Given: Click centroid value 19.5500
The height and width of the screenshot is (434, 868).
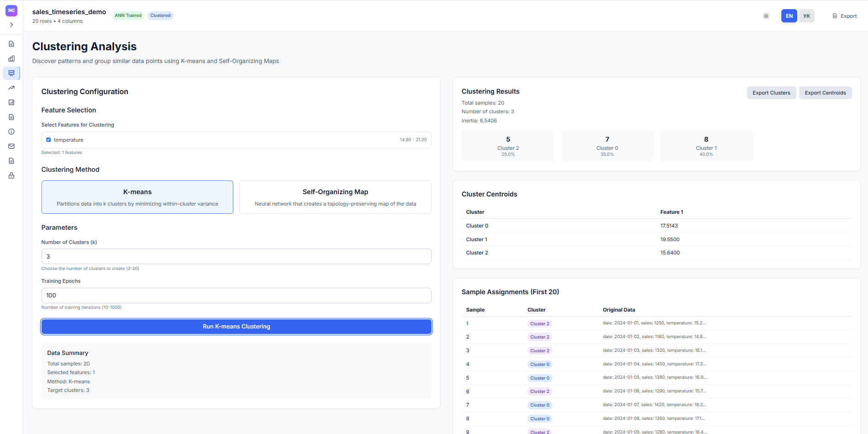Looking at the screenshot, I should coord(670,239).
